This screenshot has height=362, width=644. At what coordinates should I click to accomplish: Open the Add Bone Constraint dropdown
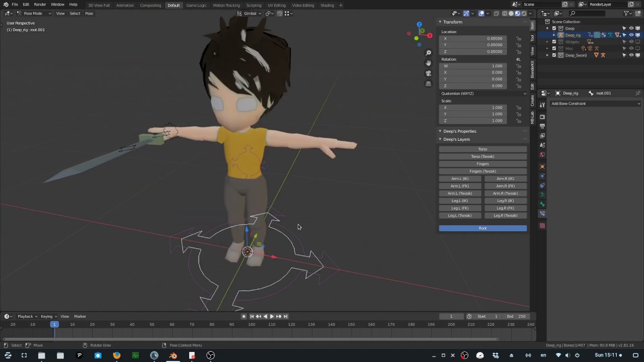[x=596, y=104]
